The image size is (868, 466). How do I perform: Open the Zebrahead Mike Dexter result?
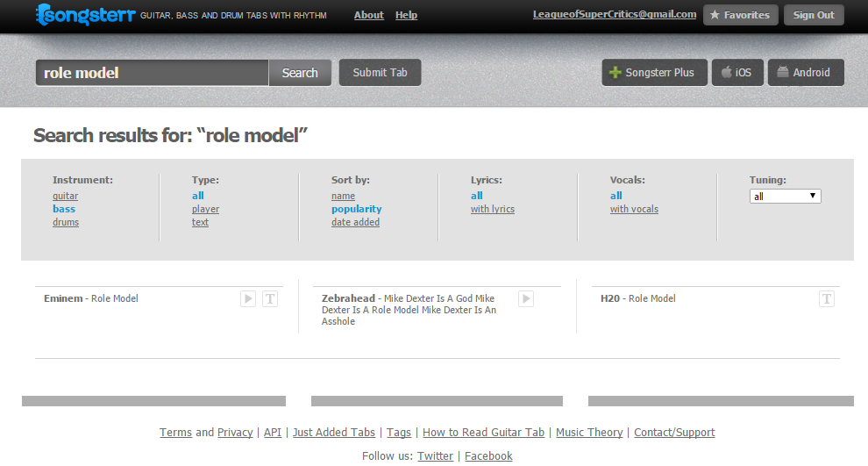pos(409,310)
